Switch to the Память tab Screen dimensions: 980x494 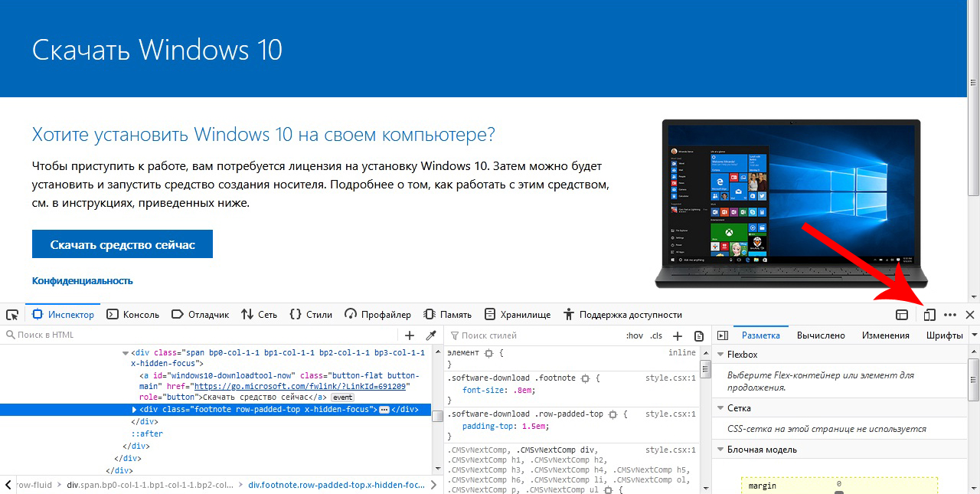449,315
